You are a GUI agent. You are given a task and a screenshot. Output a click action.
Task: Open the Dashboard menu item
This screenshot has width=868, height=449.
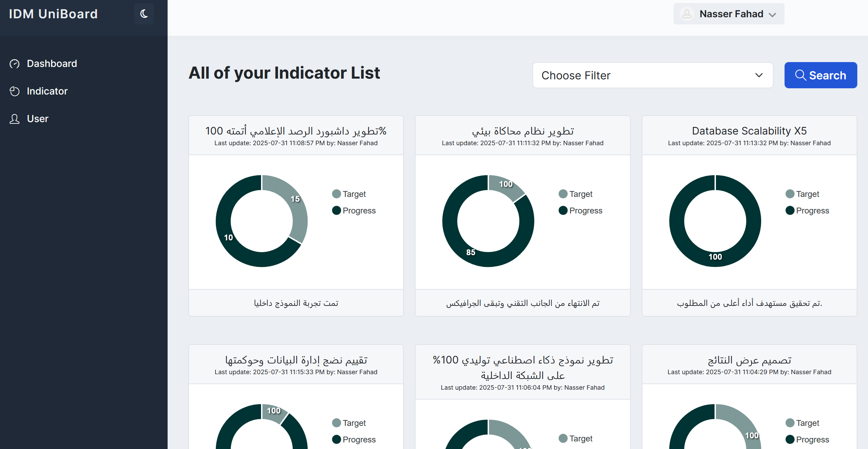[52, 64]
